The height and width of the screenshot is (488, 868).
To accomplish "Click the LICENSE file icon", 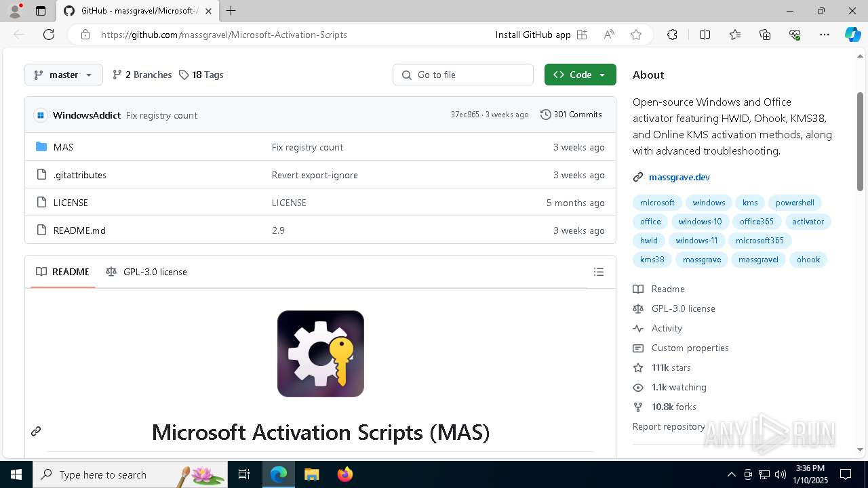I will click(x=41, y=203).
